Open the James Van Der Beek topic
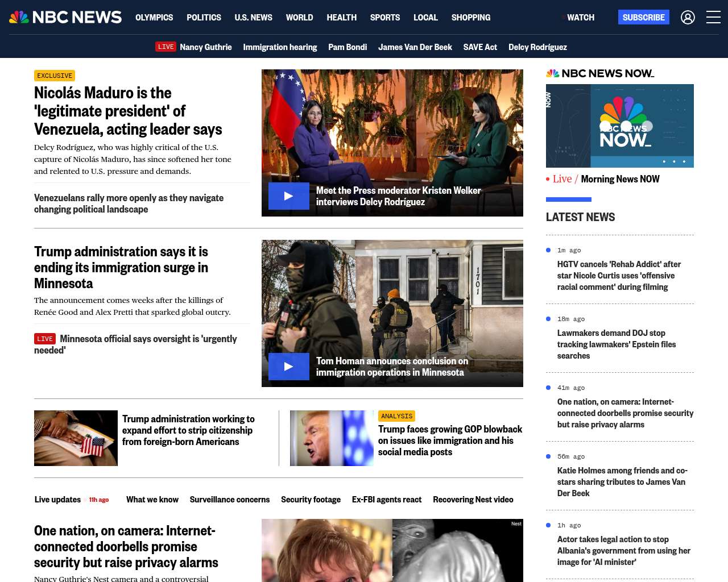Image resolution: width=728 pixels, height=582 pixels. (x=415, y=47)
